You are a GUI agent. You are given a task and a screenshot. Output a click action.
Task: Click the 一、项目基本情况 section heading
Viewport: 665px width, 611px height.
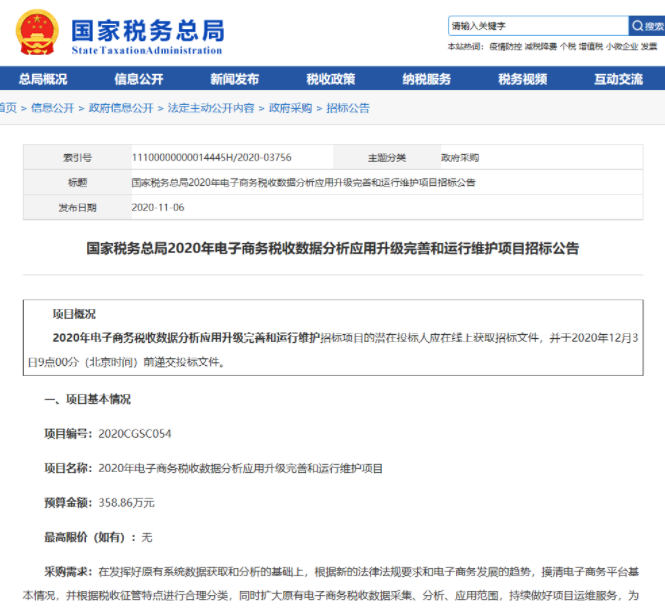point(87,399)
